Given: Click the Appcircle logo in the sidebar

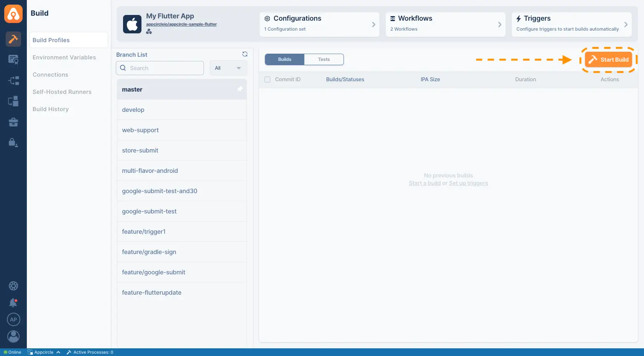Looking at the screenshot, I should (13, 14).
